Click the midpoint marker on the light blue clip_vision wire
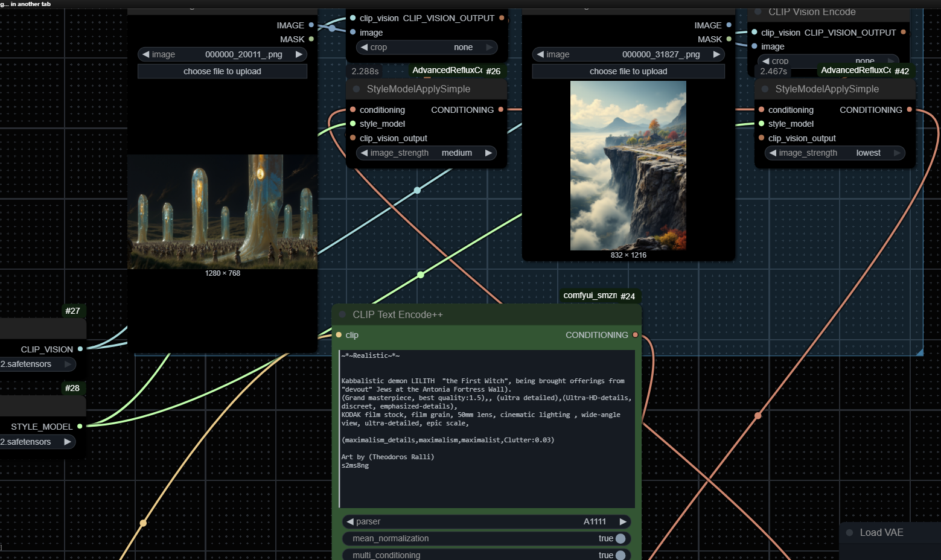The height and width of the screenshot is (560, 941). (x=417, y=190)
